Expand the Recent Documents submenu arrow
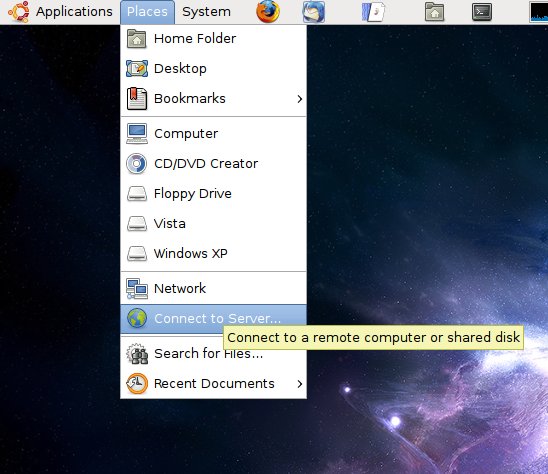This screenshot has height=474, width=548. tap(300, 384)
